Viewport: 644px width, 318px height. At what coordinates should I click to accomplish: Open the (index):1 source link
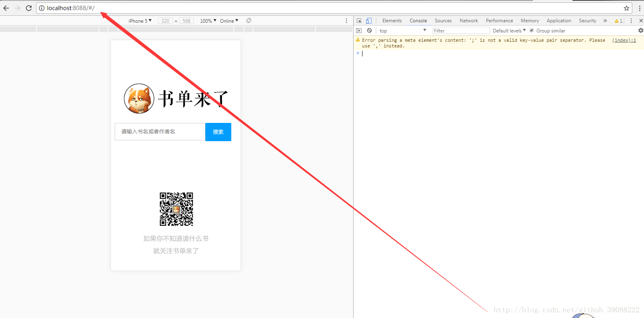[x=624, y=40]
